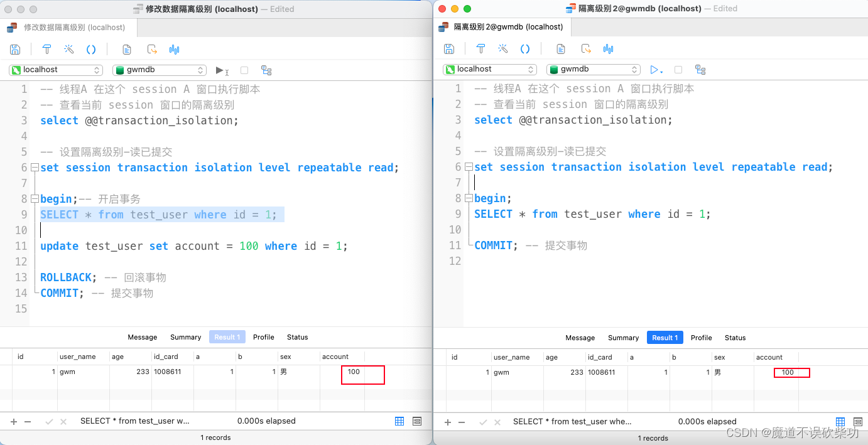
Task: Open Status tab in right window
Action: [735, 338]
